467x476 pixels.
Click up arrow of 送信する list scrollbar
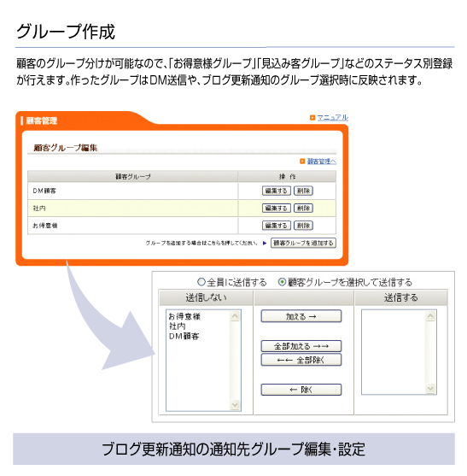430,316
